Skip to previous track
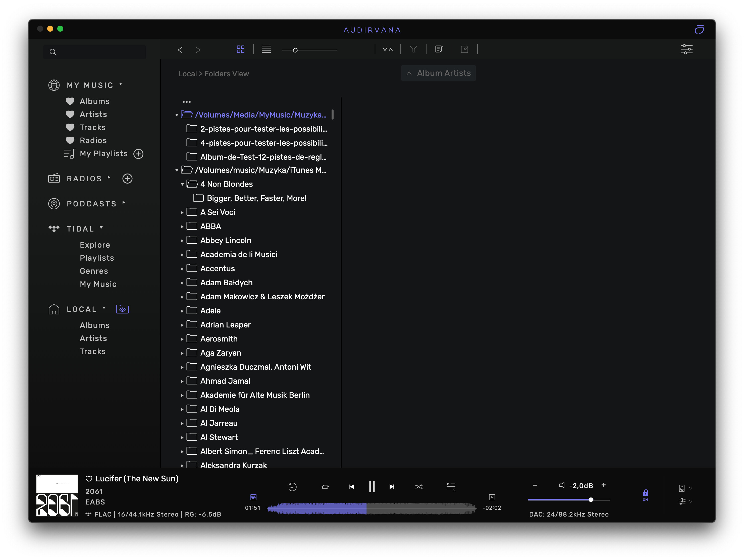 [351, 487]
